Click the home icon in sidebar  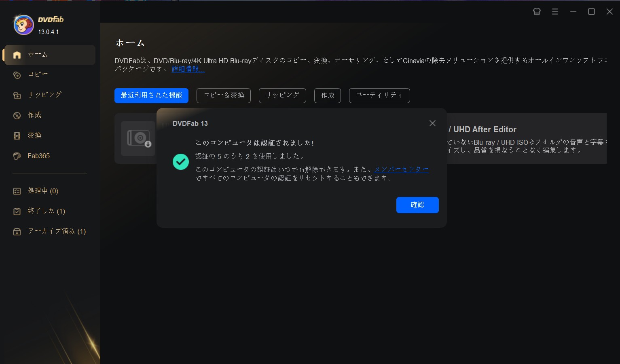pos(17,55)
